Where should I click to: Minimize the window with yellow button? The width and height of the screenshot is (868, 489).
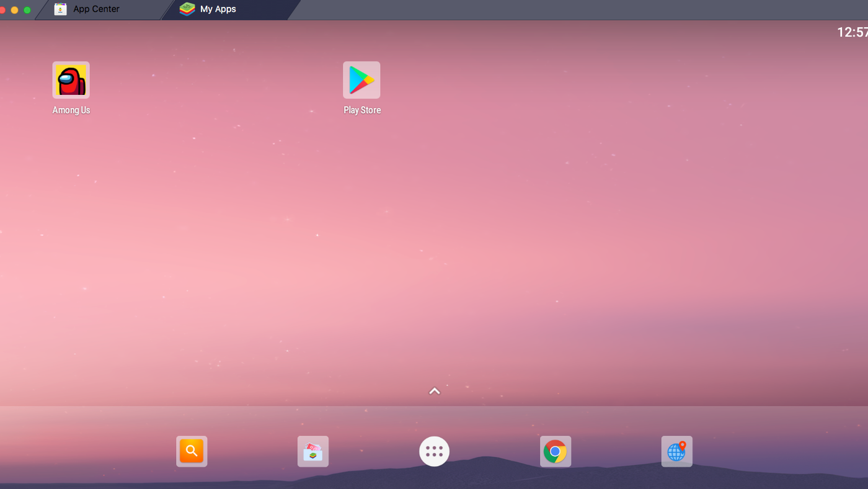point(15,10)
